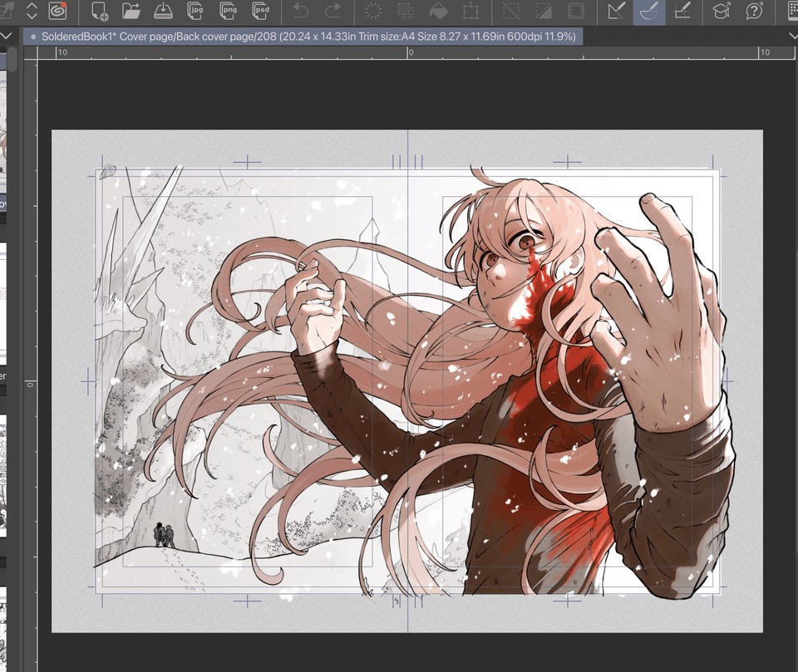Export the page as JPG

click(x=195, y=11)
